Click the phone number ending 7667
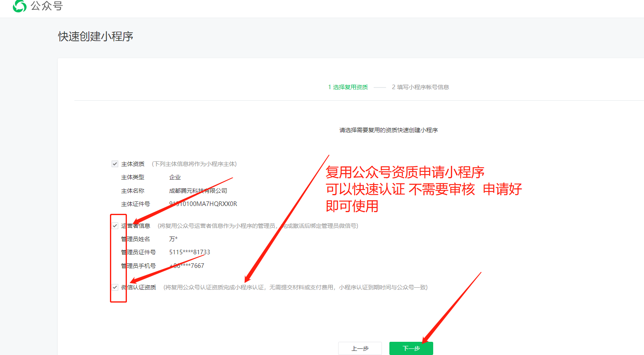Viewport: 644px width, 355px height. point(187,266)
